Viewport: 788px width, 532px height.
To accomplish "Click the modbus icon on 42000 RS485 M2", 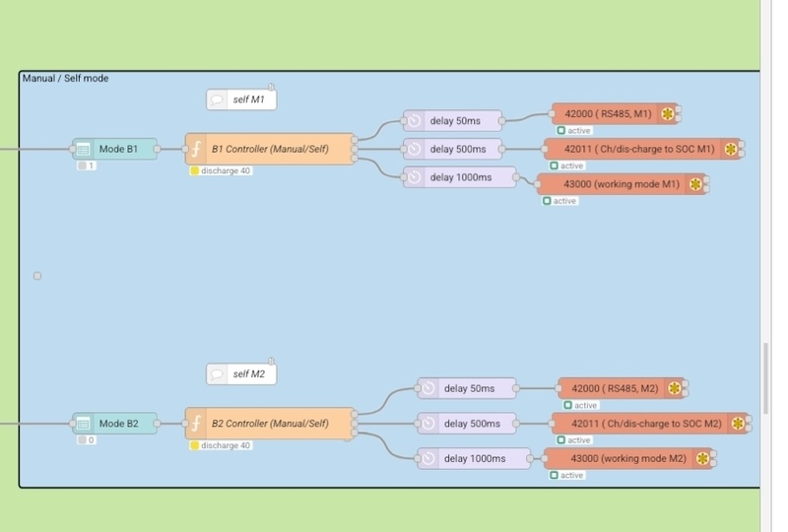I will click(x=675, y=388).
